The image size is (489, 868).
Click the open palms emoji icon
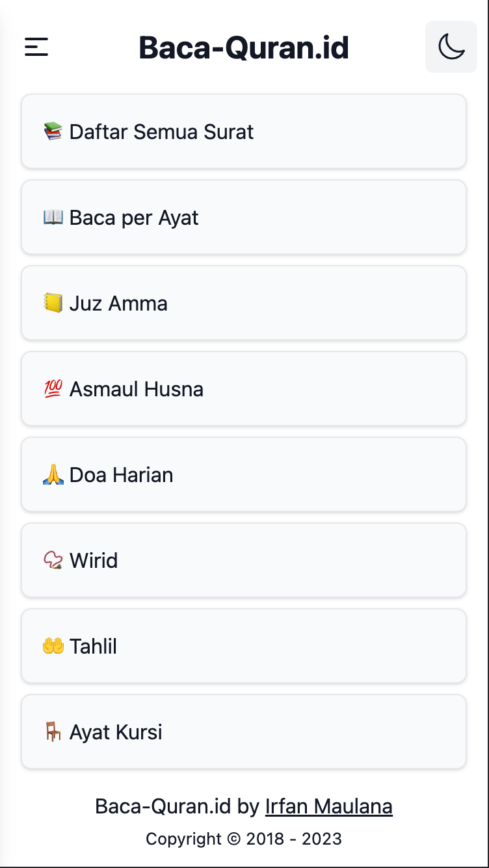click(53, 646)
